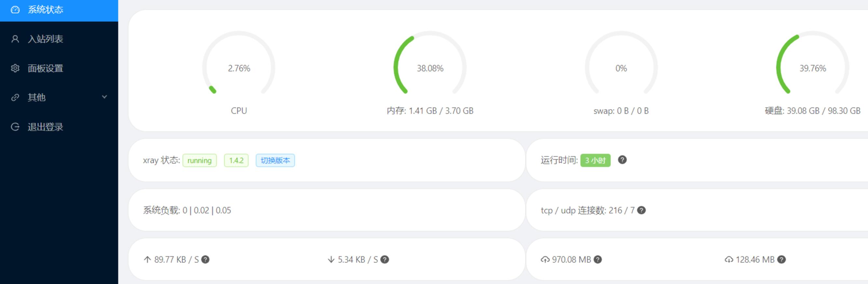Click the 1.4.2 version tag

[x=236, y=160]
